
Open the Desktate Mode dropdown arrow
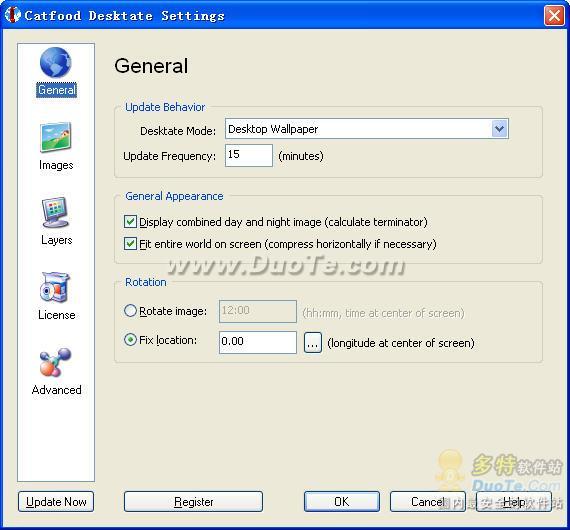(499, 129)
